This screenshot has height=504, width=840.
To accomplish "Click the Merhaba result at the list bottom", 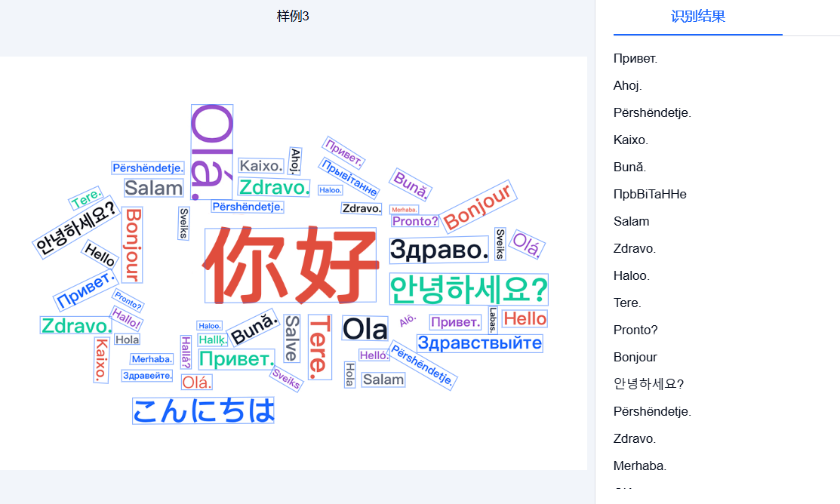I will [x=639, y=466].
